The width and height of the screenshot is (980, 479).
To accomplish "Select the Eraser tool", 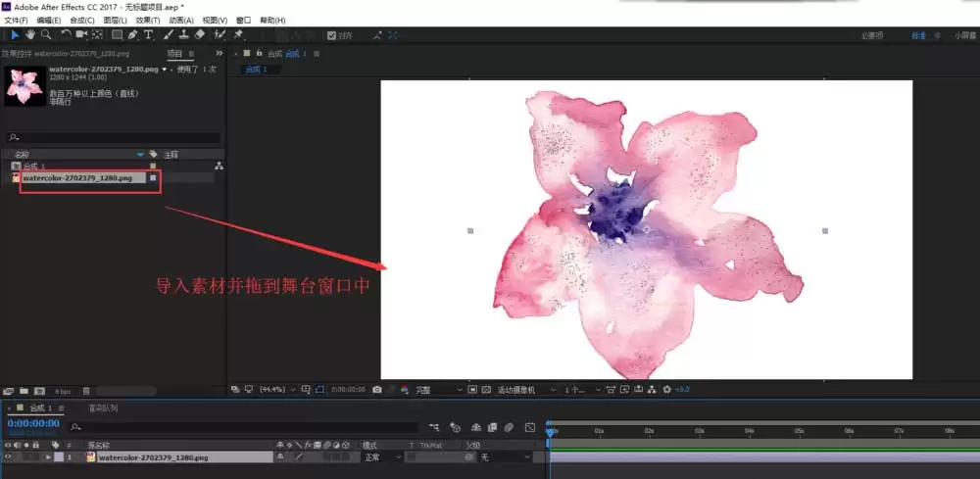I will (200, 35).
